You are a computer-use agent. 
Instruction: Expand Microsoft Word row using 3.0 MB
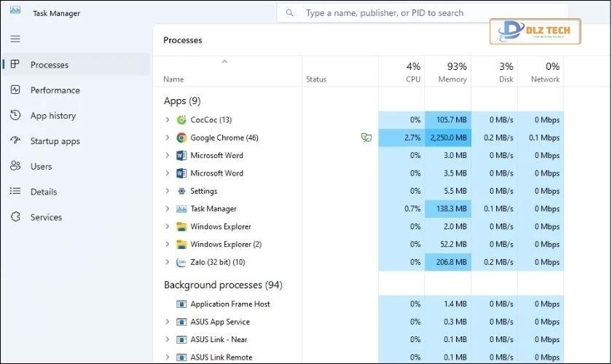(x=168, y=155)
